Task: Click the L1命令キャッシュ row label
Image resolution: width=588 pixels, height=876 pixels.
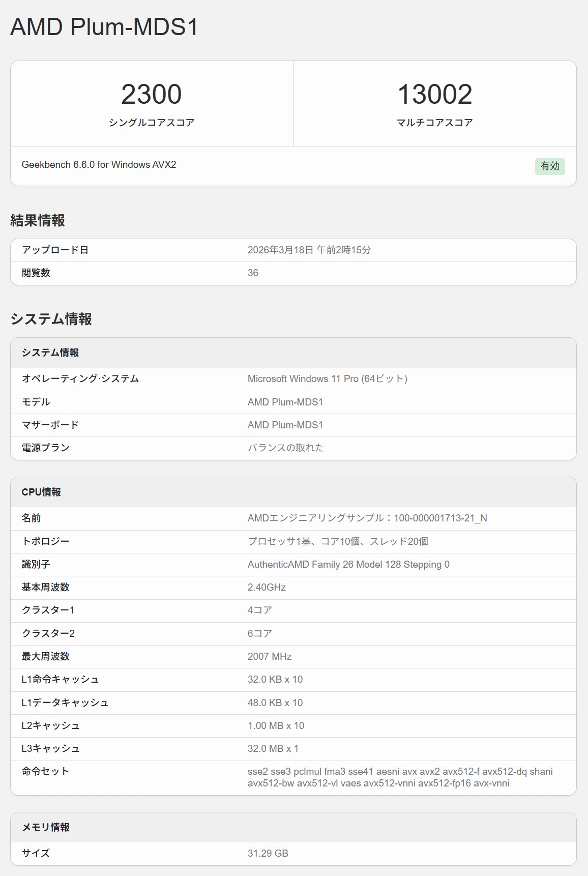Action: pos(60,679)
